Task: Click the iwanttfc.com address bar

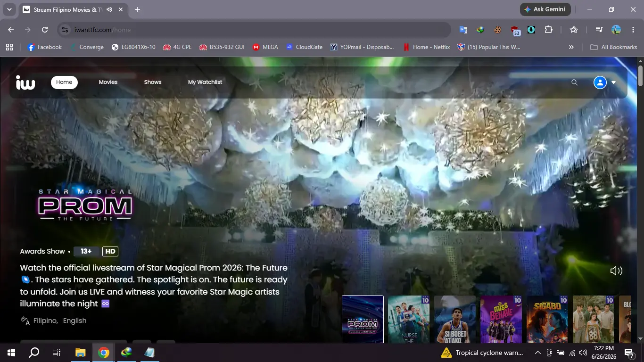Action: click(x=255, y=30)
